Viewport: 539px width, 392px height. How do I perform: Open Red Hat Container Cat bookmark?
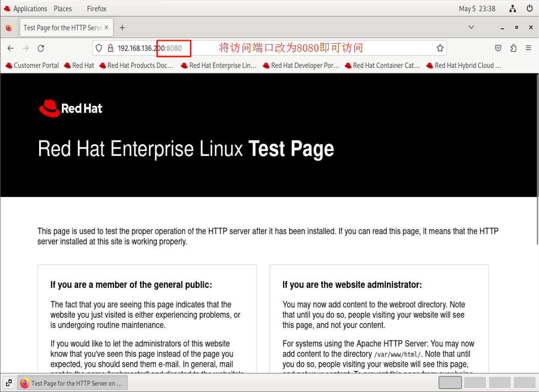tap(382, 65)
